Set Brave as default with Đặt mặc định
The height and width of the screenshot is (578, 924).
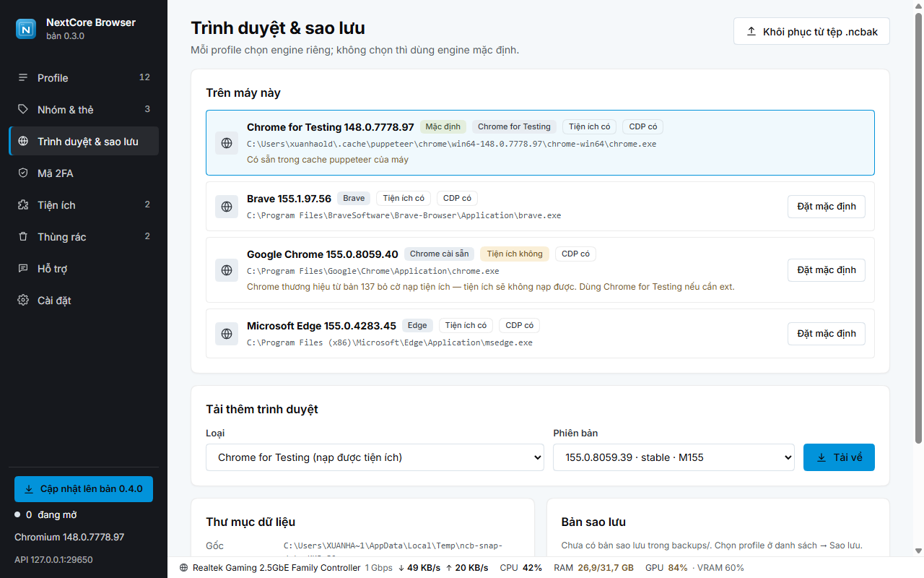pos(827,207)
